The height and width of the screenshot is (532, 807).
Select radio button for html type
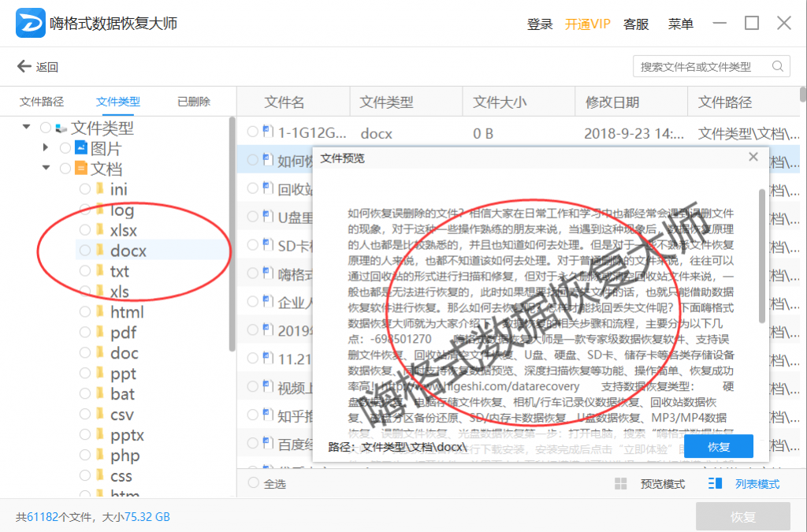[x=85, y=311]
